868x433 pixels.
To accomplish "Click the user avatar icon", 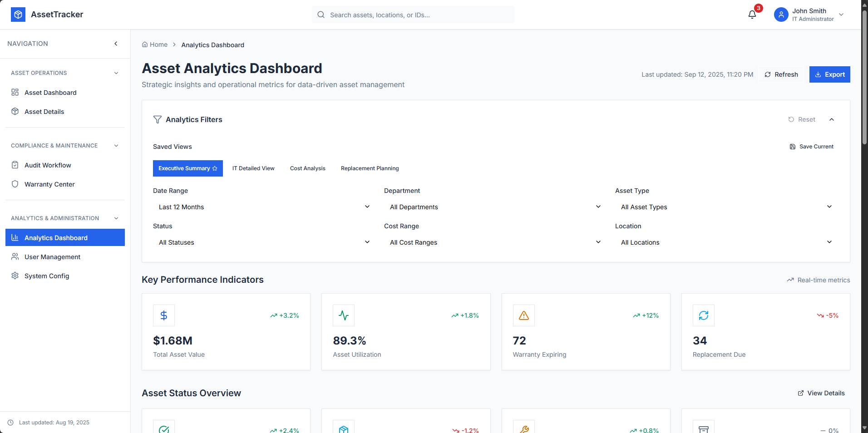I will [x=781, y=15].
